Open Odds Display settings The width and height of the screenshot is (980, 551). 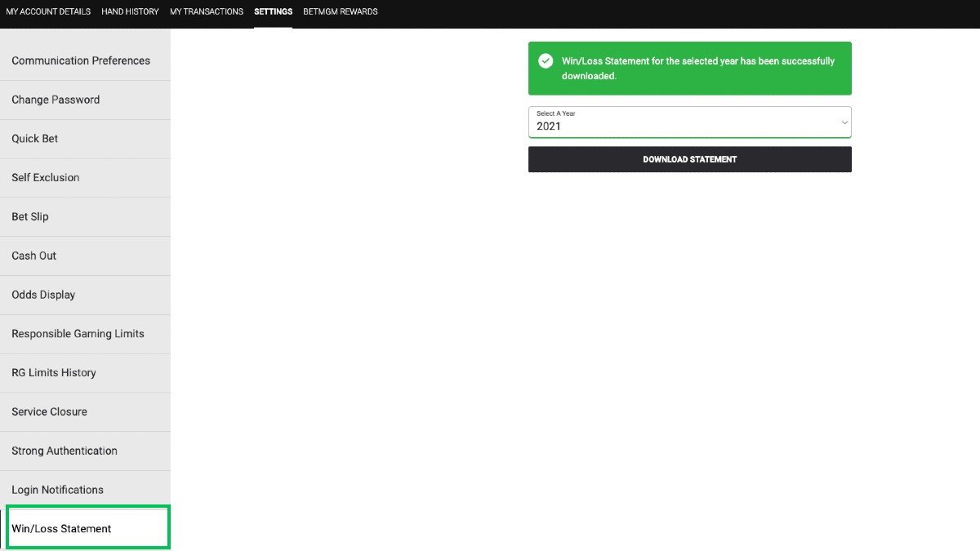click(x=85, y=295)
